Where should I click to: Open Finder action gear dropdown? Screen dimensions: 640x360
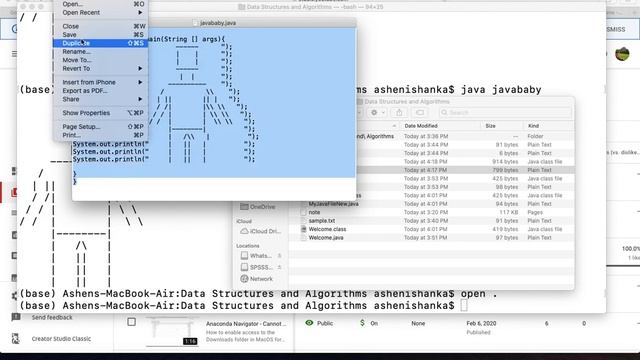pyautogui.click(x=377, y=112)
